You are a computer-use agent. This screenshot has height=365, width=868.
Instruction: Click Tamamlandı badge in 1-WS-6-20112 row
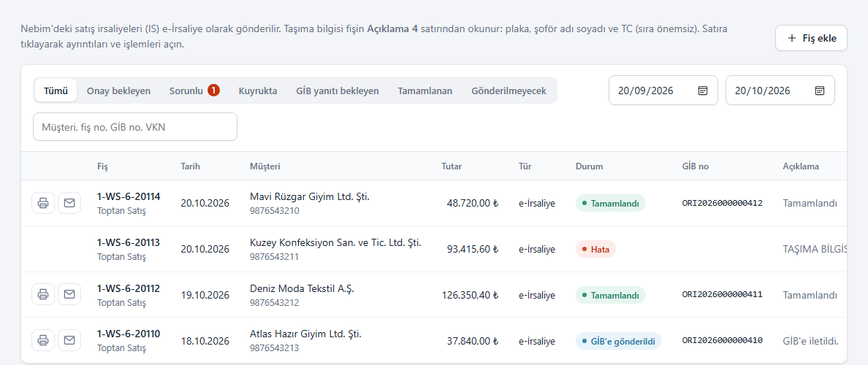[x=611, y=296]
